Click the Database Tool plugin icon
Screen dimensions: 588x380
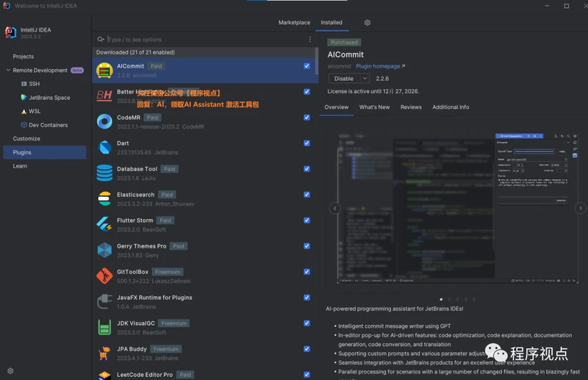[x=104, y=173]
